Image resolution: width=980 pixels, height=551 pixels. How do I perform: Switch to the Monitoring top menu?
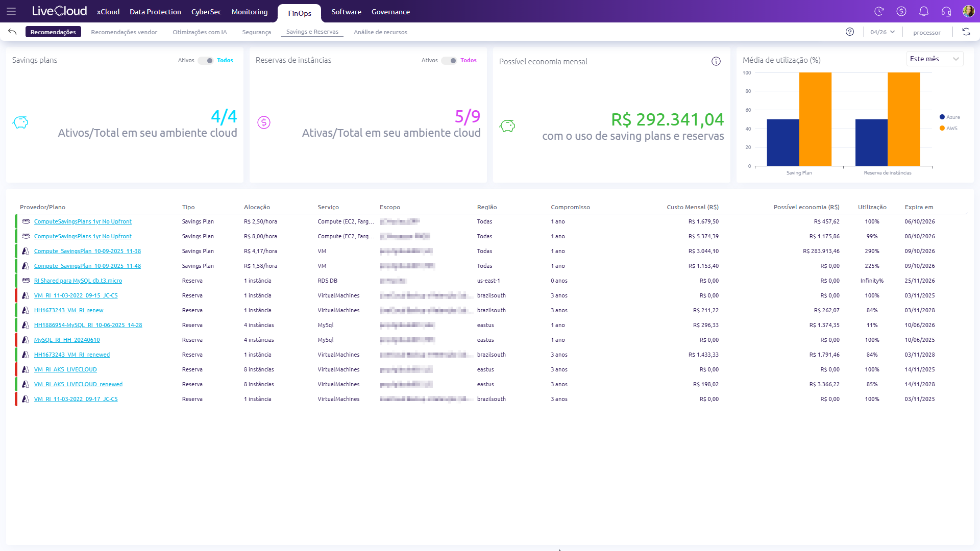249,12
